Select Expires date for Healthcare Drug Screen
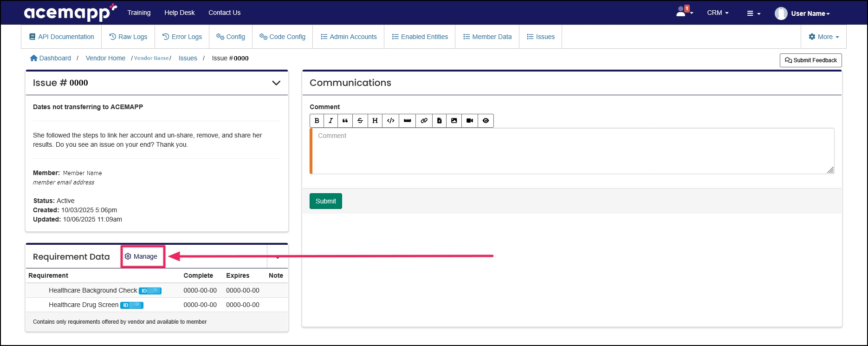The width and height of the screenshot is (868, 346). (243, 305)
